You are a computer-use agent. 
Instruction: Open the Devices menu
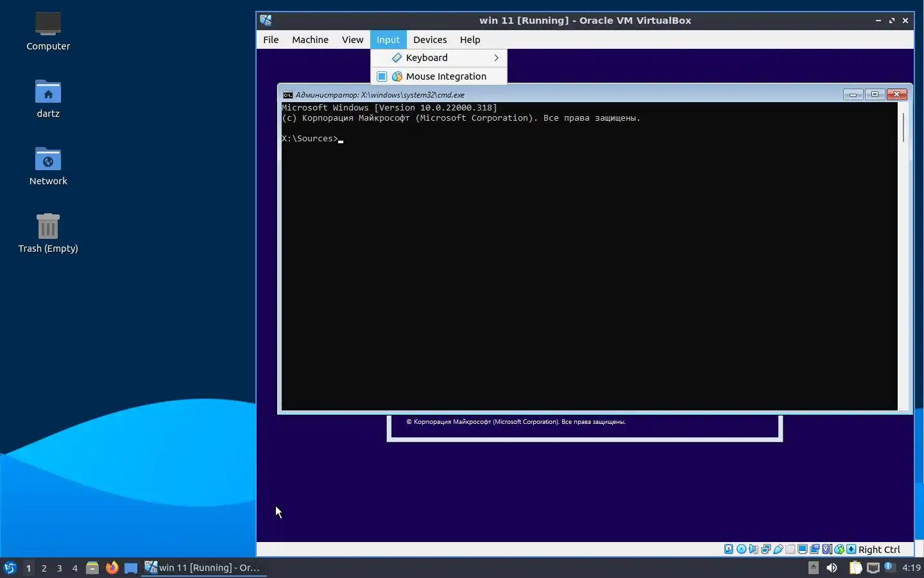click(430, 40)
